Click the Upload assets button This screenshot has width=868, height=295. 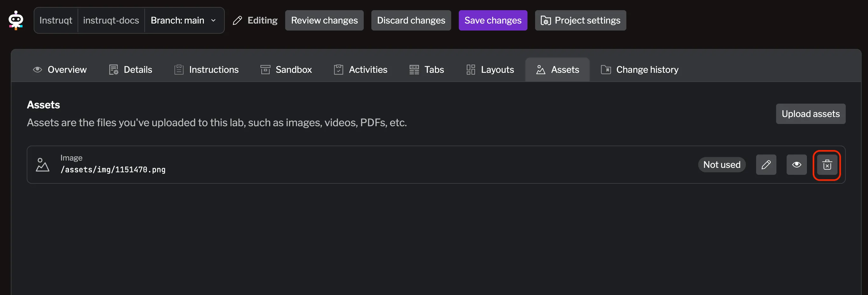pos(811,114)
